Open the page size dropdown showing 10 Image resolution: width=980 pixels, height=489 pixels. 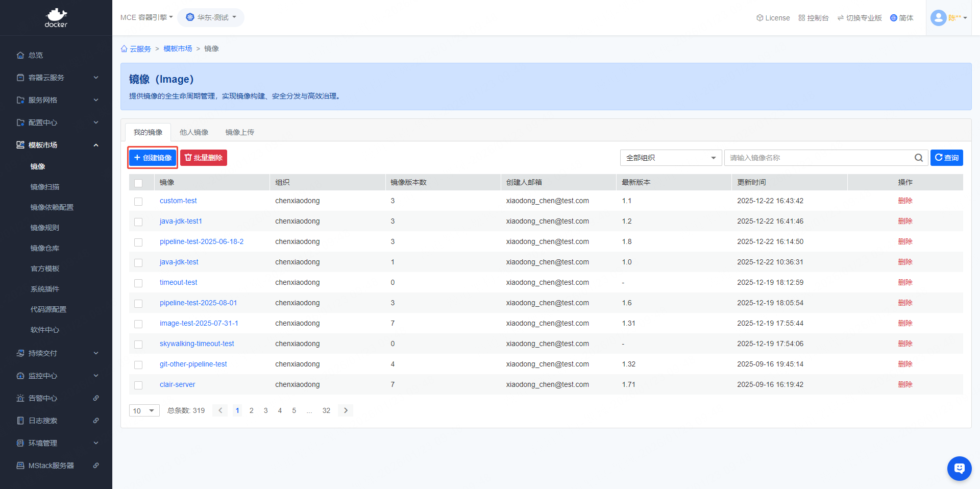pos(144,410)
